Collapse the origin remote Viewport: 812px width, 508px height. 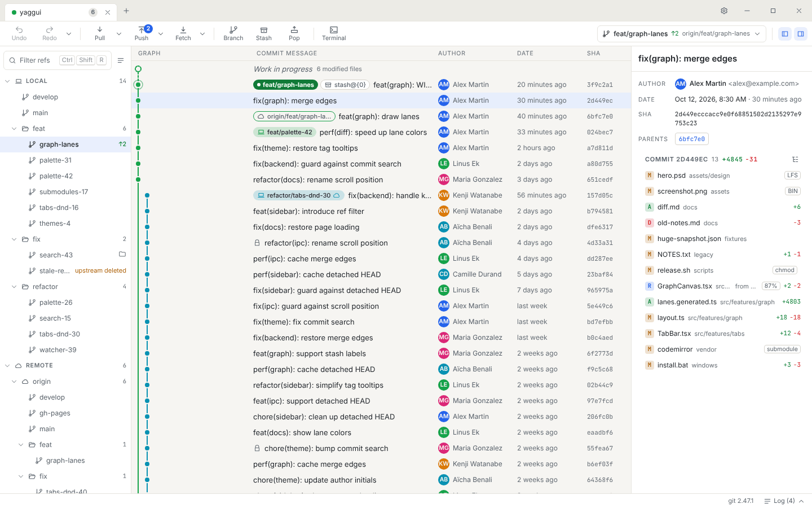14,382
